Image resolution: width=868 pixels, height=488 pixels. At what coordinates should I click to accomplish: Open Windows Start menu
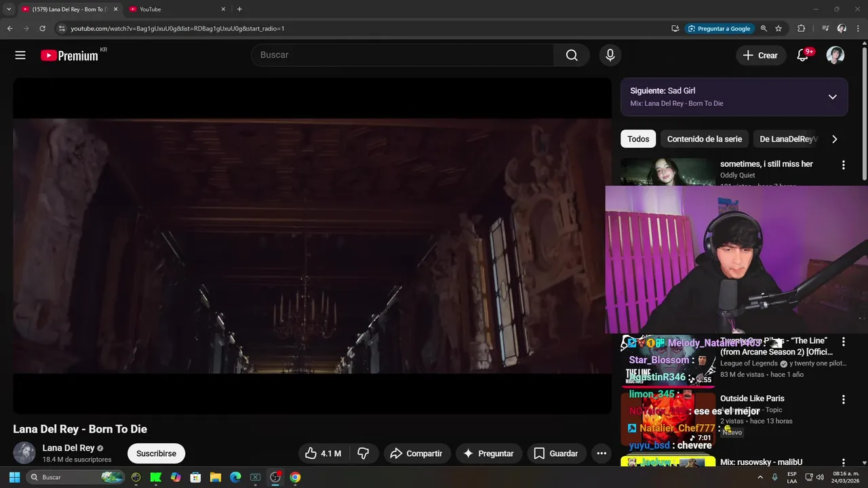[14, 477]
